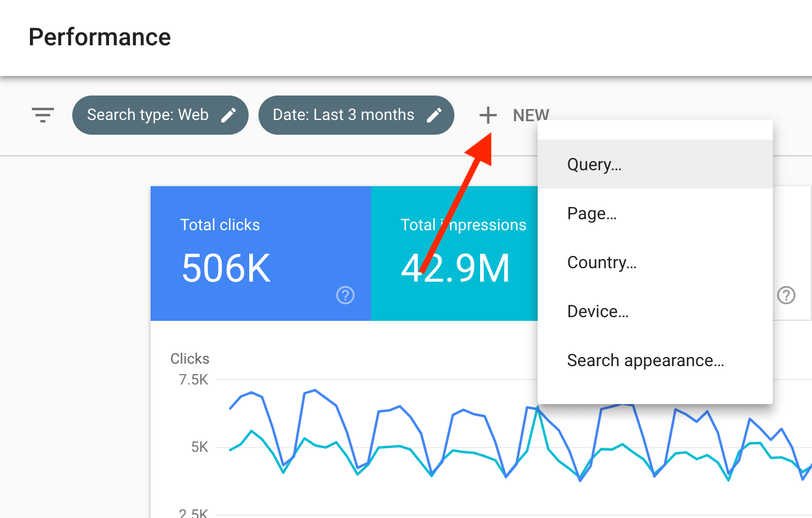Open the filter list icon
Screen dimensions: 812x518
coord(43,115)
